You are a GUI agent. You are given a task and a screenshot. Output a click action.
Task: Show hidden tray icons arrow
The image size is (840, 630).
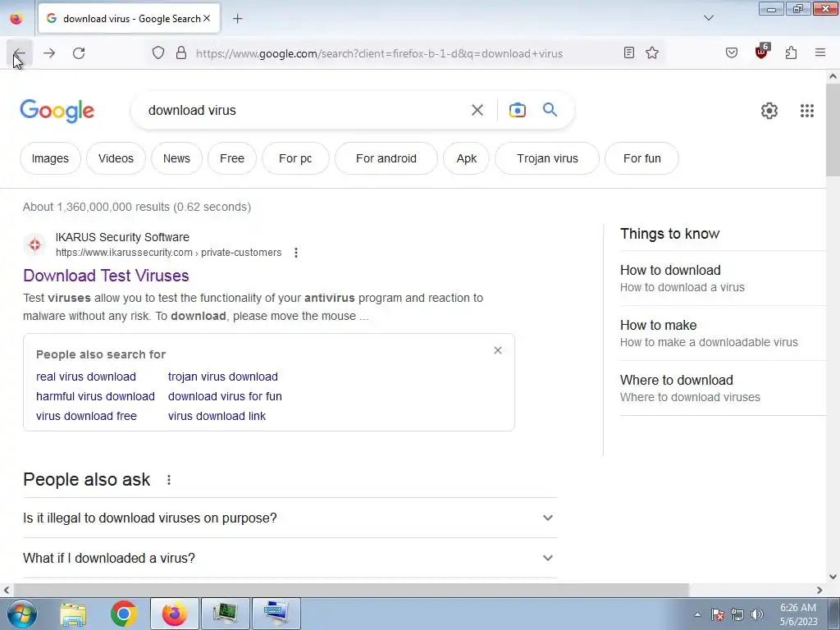point(697,614)
